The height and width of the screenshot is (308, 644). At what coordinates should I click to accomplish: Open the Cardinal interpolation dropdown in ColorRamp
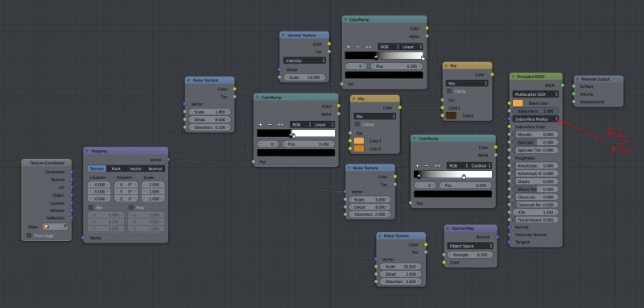pos(481,165)
